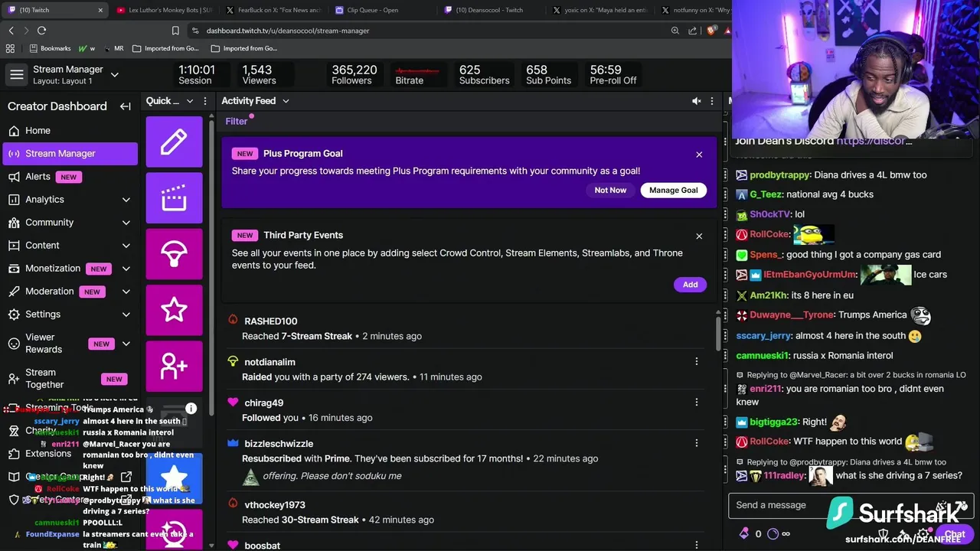This screenshot has width=980, height=551.
Task: Go back in browser navigation
Action: pos(11,31)
